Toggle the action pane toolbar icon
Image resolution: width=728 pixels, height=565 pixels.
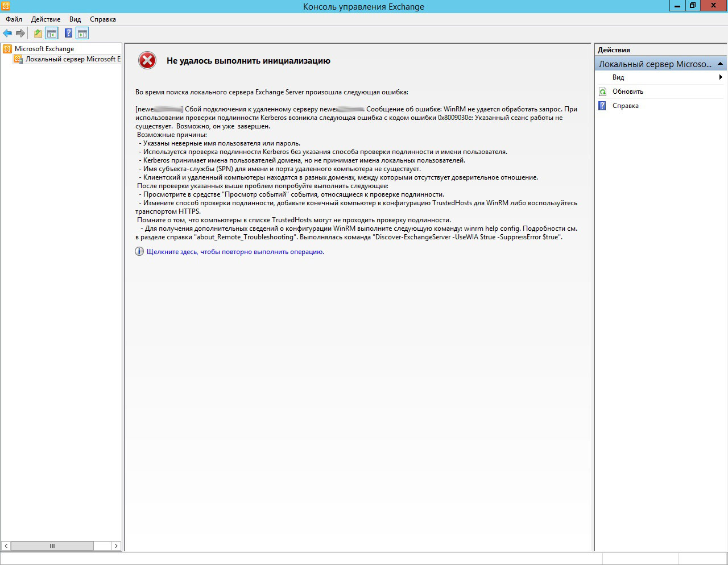(x=82, y=34)
